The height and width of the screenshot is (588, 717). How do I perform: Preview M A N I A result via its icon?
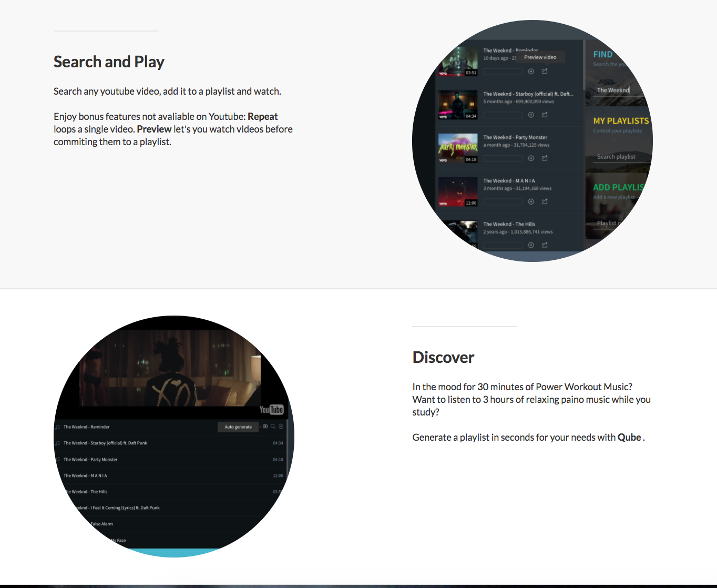click(545, 201)
